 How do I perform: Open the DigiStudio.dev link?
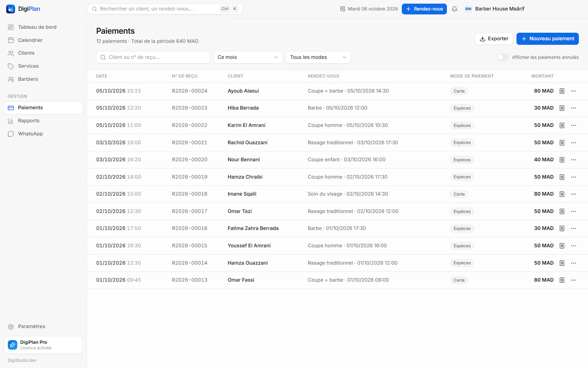click(22, 360)
